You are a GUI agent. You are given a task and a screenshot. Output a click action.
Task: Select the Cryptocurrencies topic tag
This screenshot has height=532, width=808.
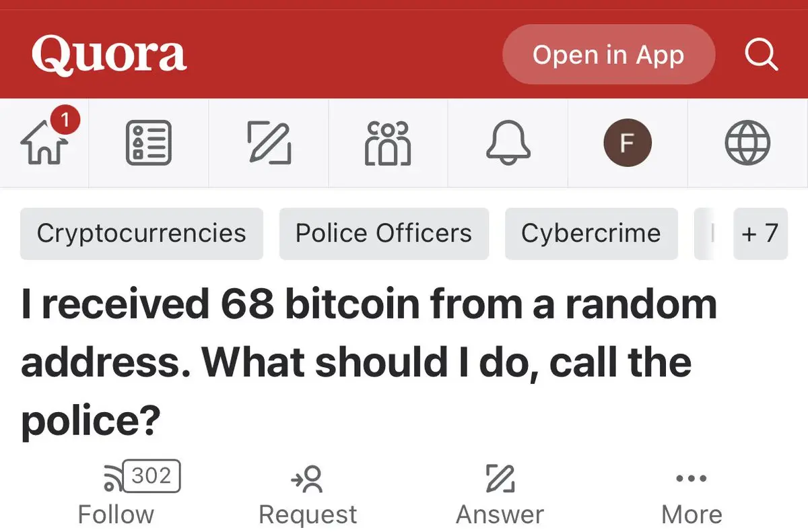(x=141, y=234)
